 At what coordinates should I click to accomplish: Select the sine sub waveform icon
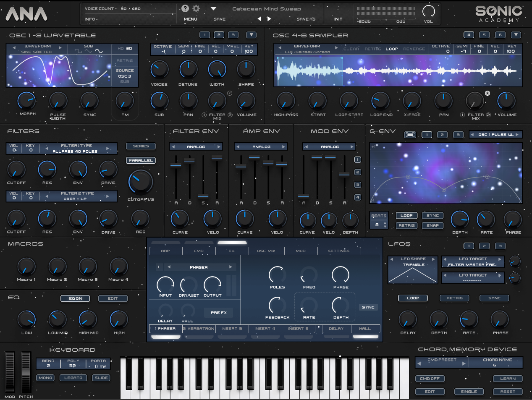pos(99,51)
